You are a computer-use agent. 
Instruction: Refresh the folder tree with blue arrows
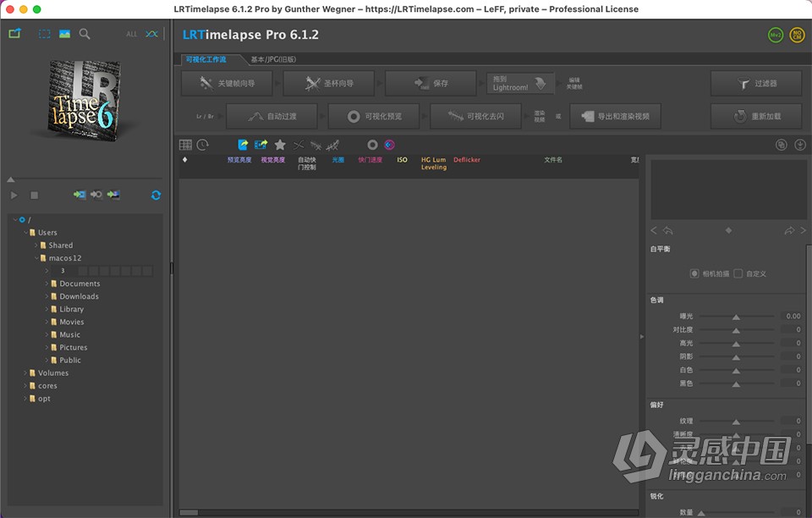pyautogui.click(x=156, y=196)
